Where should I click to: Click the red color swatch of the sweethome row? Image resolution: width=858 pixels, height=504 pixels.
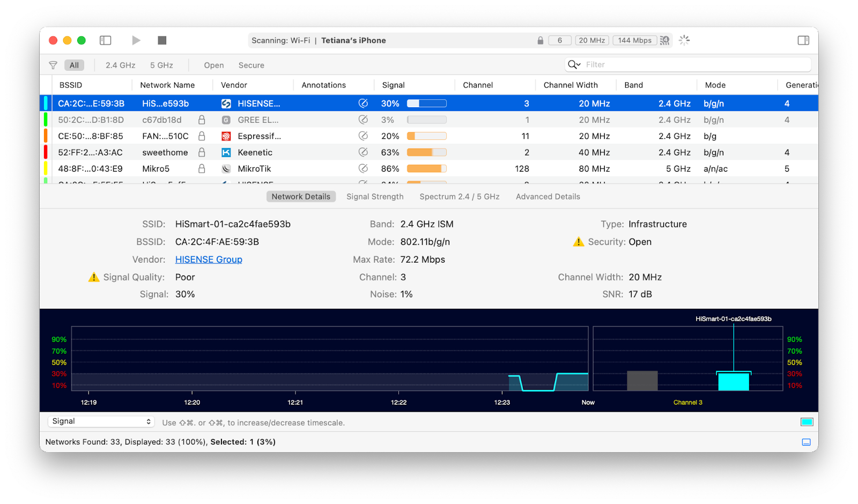click(46, 152)
